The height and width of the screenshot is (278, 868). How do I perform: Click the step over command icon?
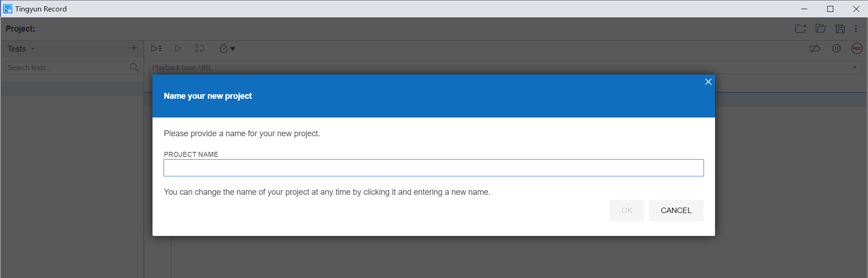(x=200, y=48)
